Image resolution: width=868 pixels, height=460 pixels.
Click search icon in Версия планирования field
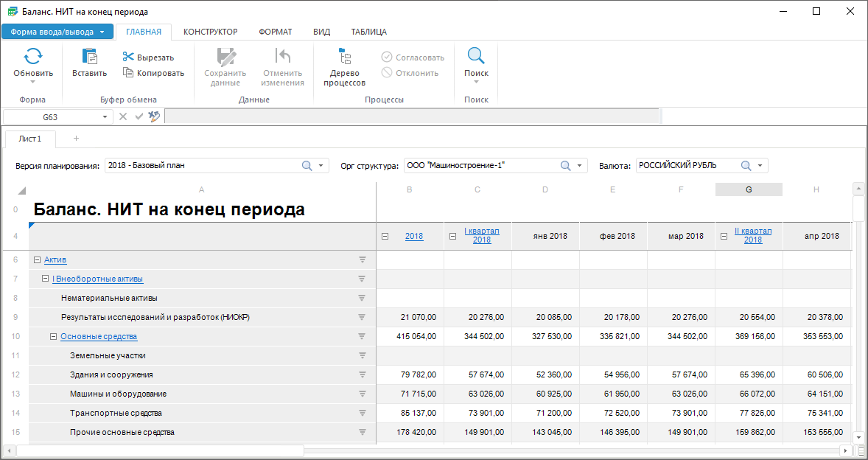coord(307,166)
